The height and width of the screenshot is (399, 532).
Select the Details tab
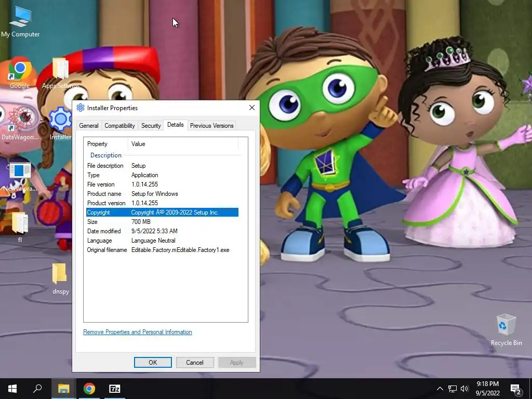176,125
